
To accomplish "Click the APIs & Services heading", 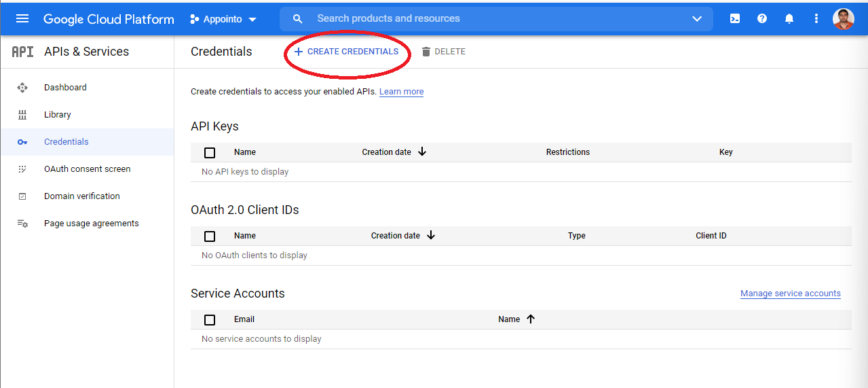I will pos(86,52).
